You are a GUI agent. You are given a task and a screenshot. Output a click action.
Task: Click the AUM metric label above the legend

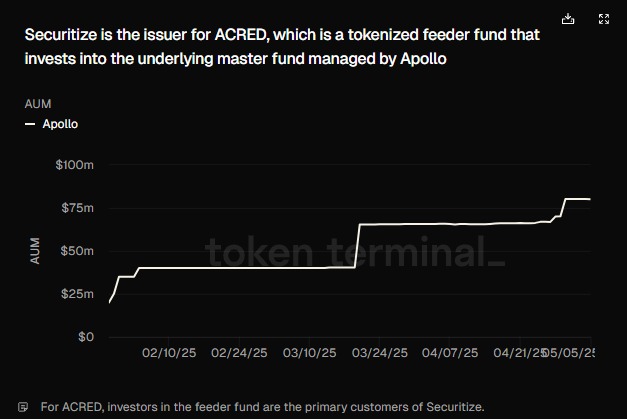tap(37, 104)
